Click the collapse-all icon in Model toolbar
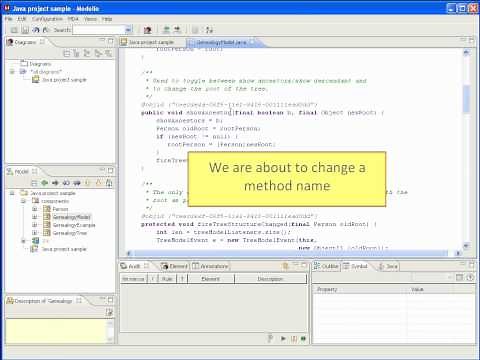Viewport: 480px width, 360px height. click(34, 183)
